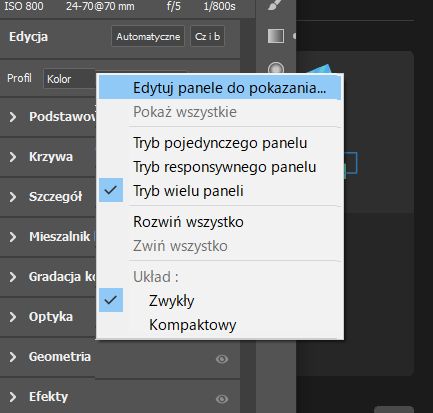The image size is (433, 413).
Task: Click the Cz i b button
Action: (207, 36)
